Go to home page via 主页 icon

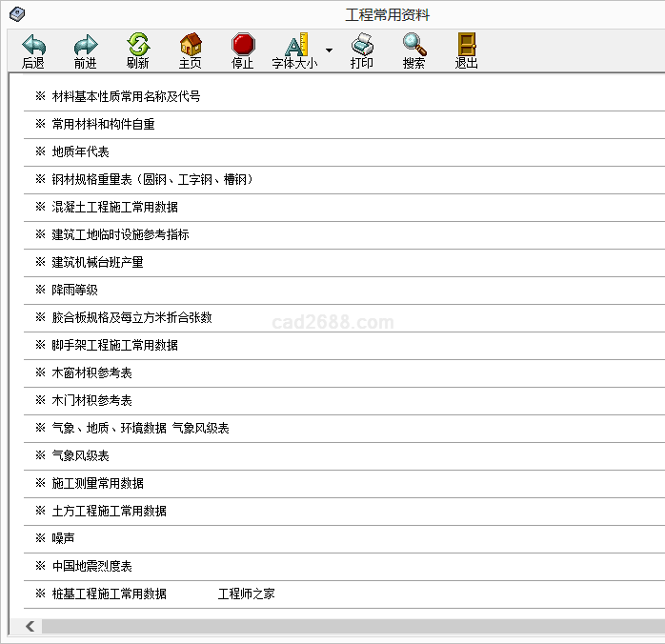tap(191, 45)
